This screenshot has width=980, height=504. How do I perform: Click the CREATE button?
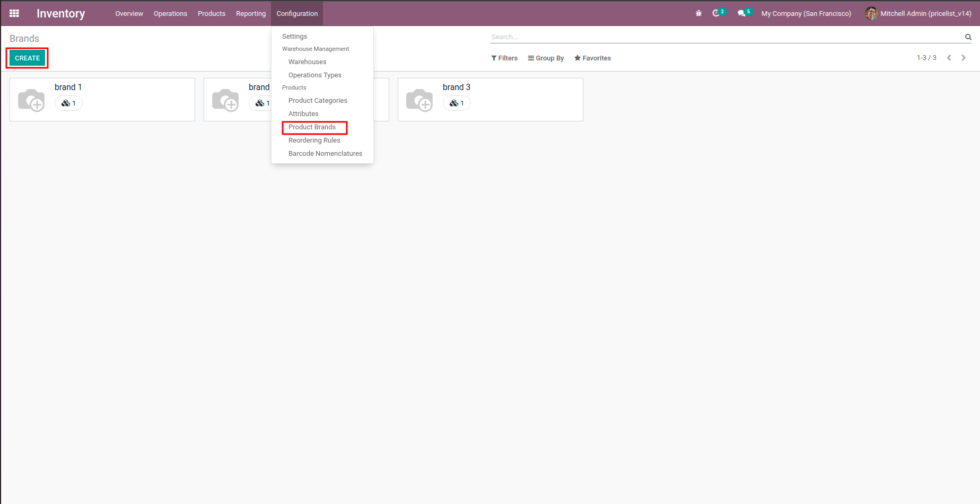[x=28, y=58]
